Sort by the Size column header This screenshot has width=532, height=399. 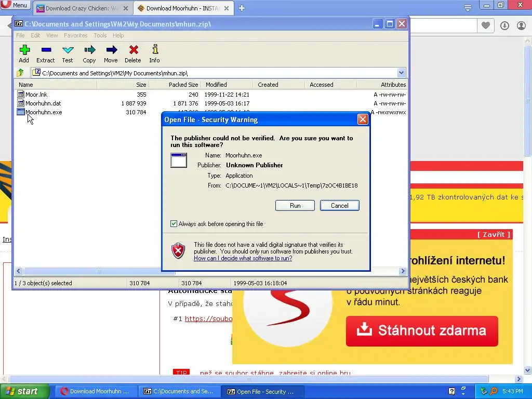point(123,85)
